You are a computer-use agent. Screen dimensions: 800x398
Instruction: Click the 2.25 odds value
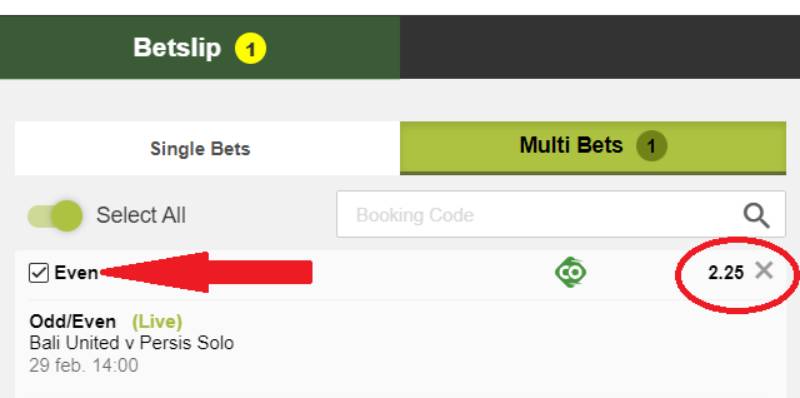click(x=726, y=273)
